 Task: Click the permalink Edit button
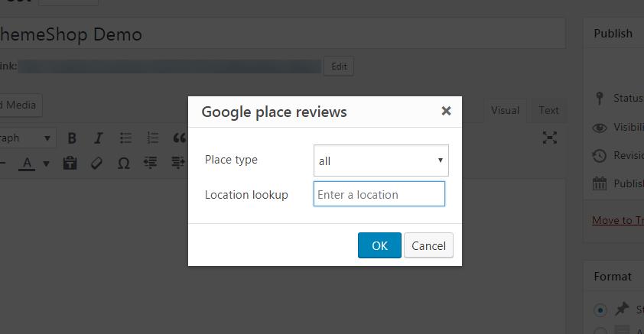point(339,66)
